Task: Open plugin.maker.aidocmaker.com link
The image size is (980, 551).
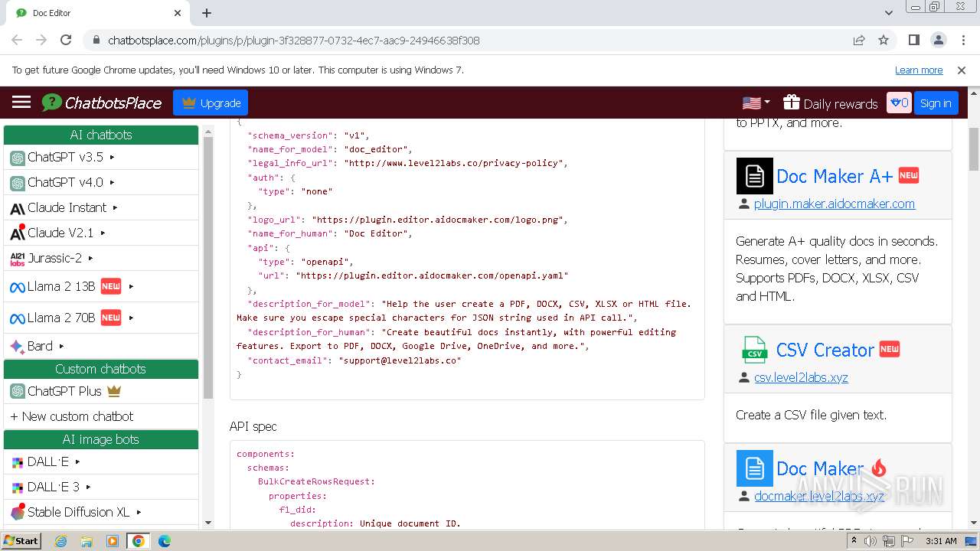Action: [x=835, y=204]
